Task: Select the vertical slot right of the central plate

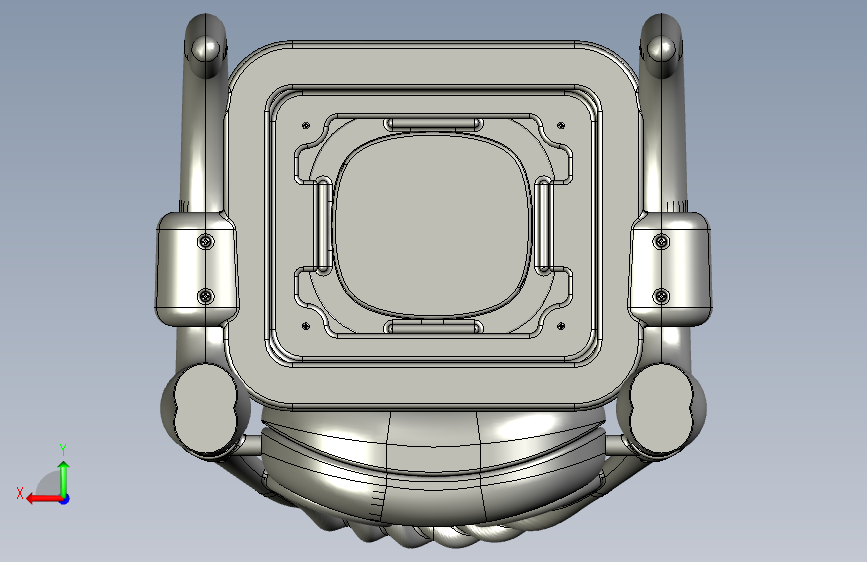Action: tap(544, 226)
